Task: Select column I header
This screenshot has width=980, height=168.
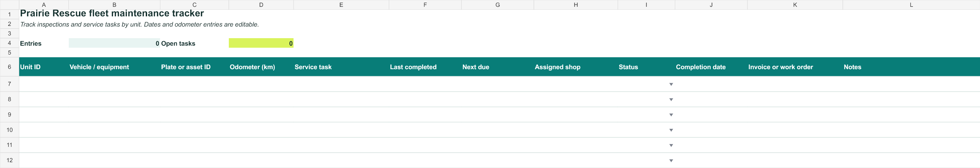Action: (646, 4)
